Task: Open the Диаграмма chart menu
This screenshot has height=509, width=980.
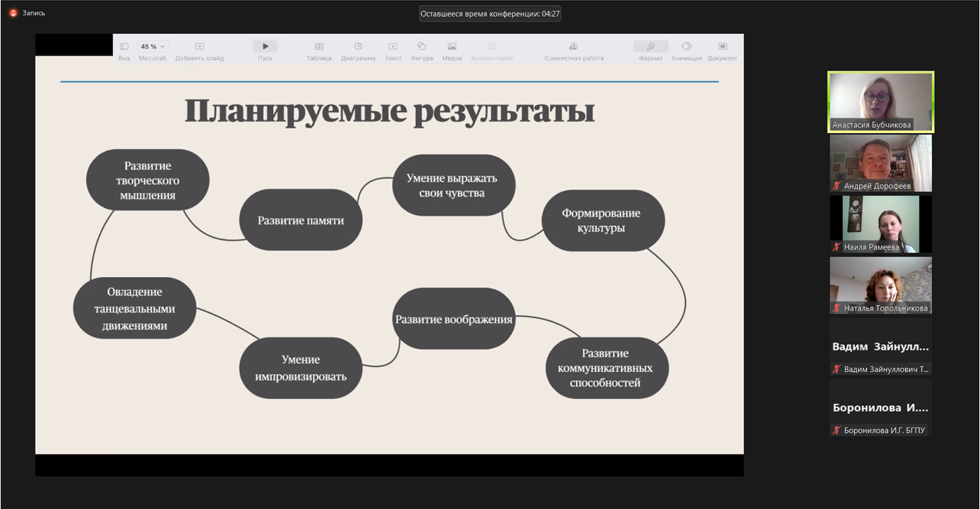Action: tap(358, 47)
